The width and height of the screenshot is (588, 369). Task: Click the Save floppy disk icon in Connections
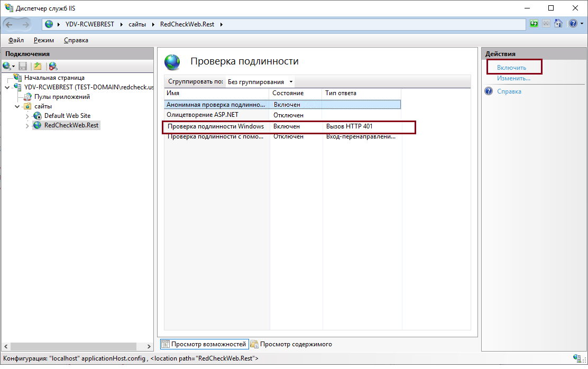pos(23,66)
